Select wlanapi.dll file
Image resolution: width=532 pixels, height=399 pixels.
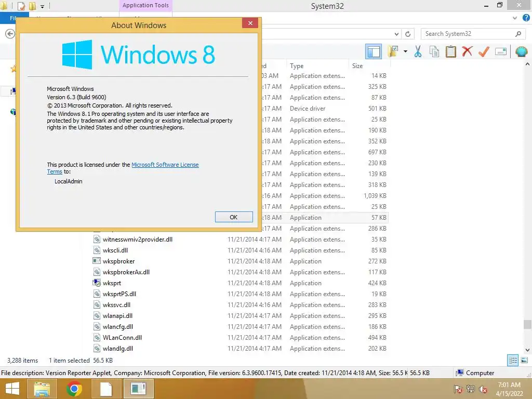pos(118,315)
